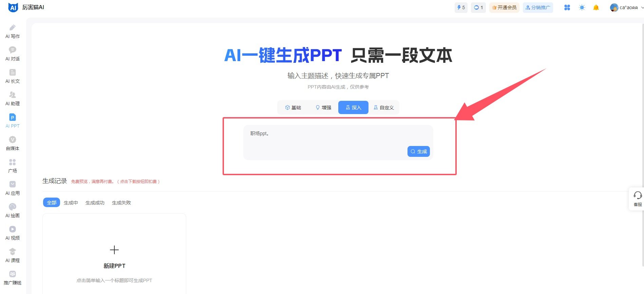Open AI 写作 in the sidebar
The height and width of the screenshot is (294, 644).
pyautogui.click(x=13, y=31)
